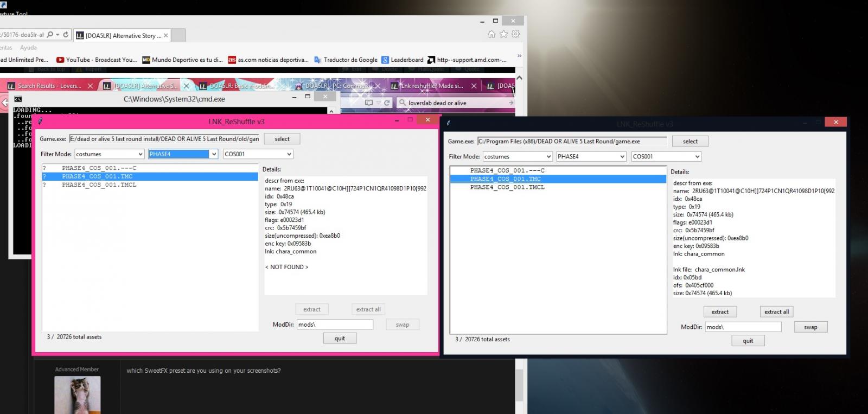Click the back arrow button of Firefox
Image resolution: width=868 pixels, height=414 pixels.
coord(4,103)
